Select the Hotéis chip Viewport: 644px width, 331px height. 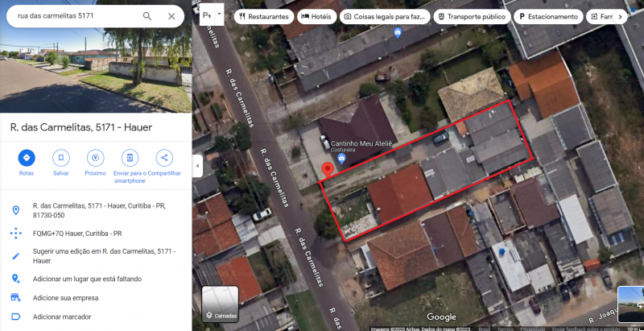point(316,17)
